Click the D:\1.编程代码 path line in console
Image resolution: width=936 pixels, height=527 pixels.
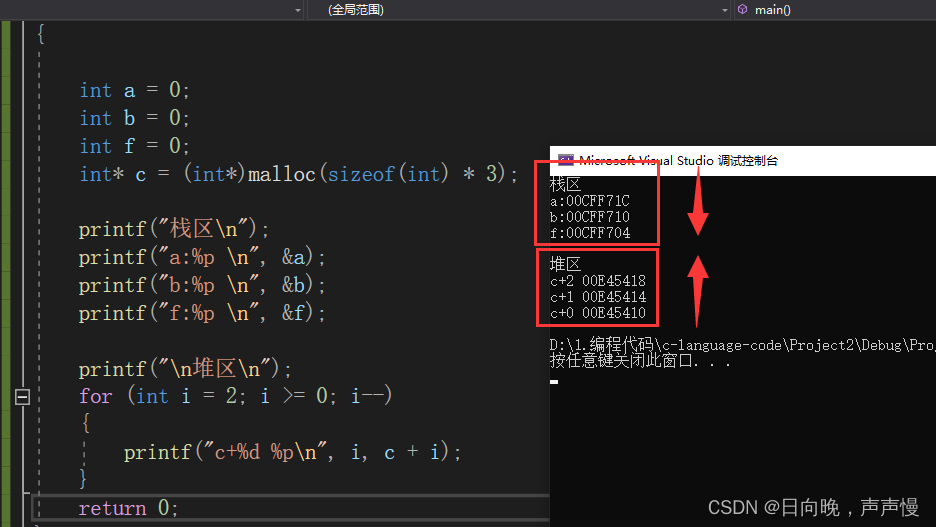coord(743,345)
